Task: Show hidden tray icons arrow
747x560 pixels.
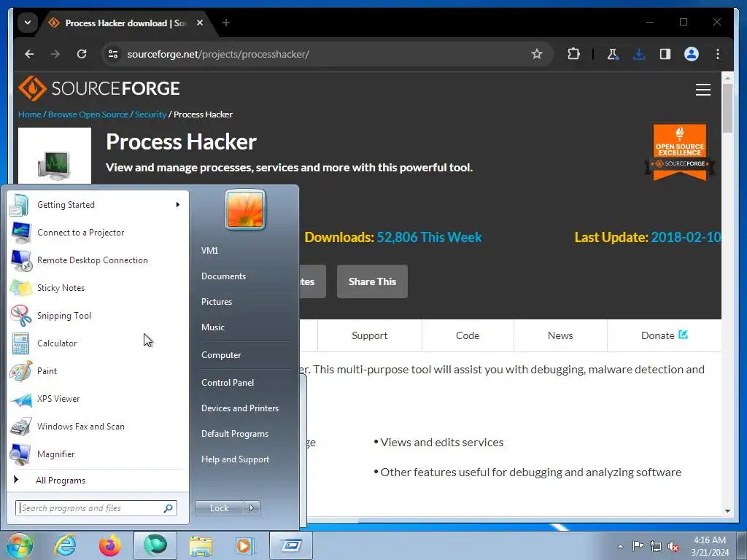Action: (x=620, y=546)
